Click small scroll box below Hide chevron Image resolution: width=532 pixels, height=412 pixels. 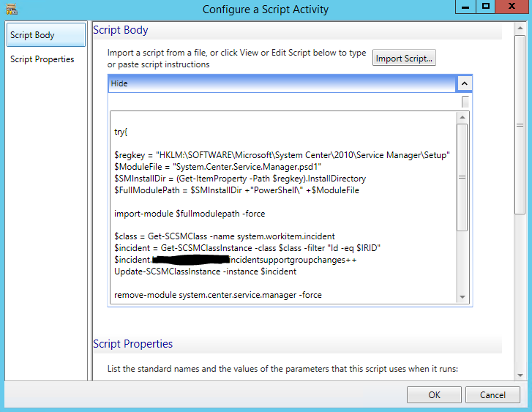pos(465,102)
